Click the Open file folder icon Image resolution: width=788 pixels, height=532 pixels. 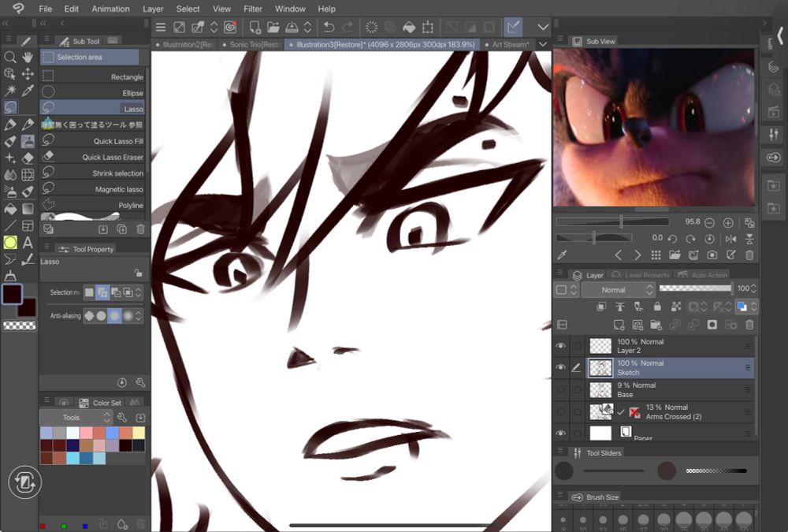tap(273, 27)
